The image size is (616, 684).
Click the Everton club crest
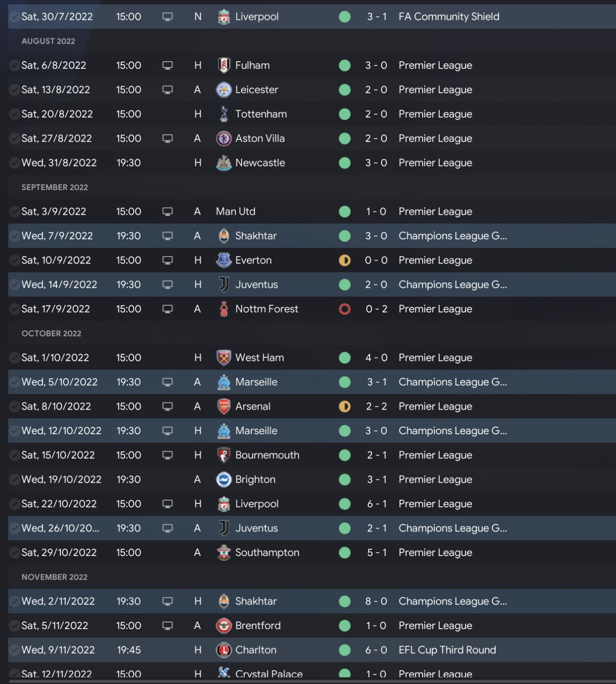click(x=224, y=260)
